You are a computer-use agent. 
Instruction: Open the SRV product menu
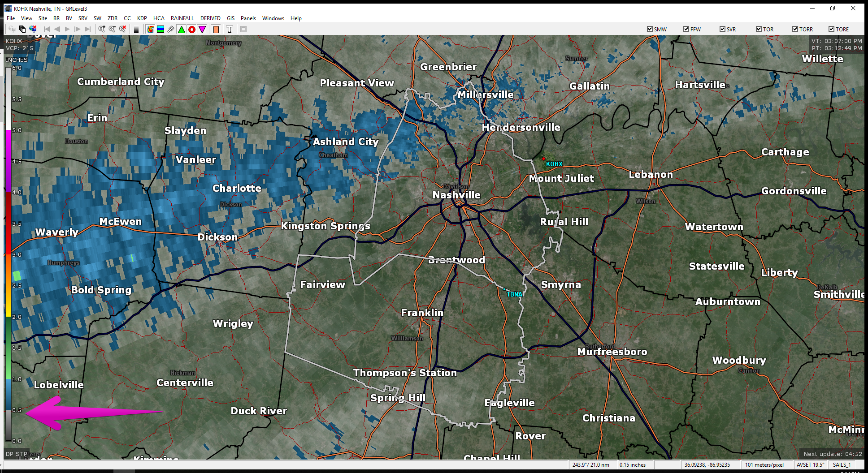coord(83,18)
